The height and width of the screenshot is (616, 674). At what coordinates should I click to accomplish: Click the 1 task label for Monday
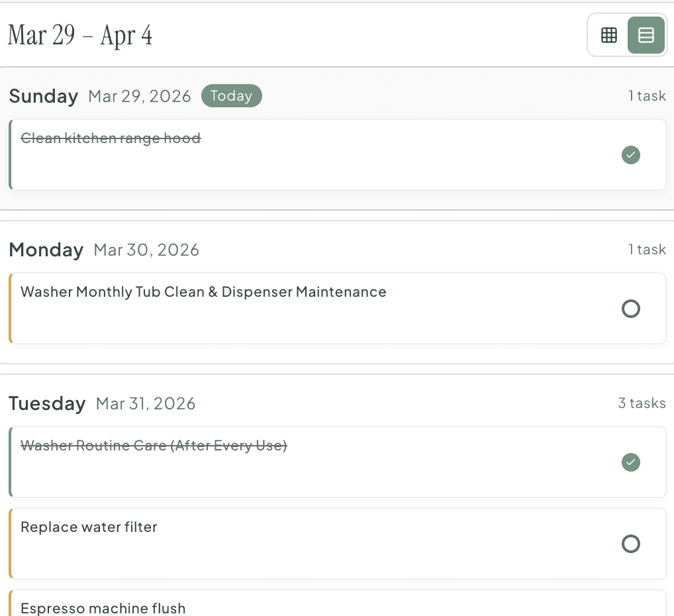(x=647, y=250)
